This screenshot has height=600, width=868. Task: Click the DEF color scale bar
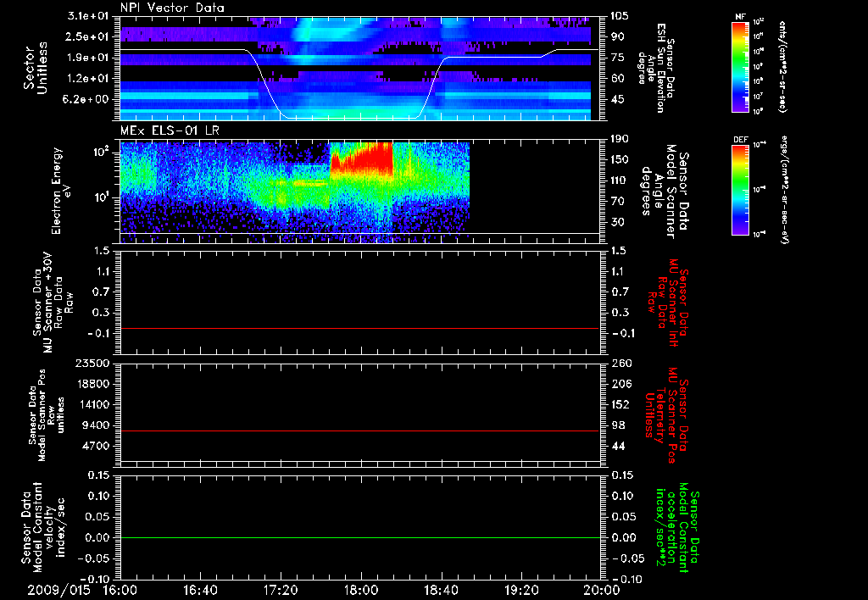[741, 190]
